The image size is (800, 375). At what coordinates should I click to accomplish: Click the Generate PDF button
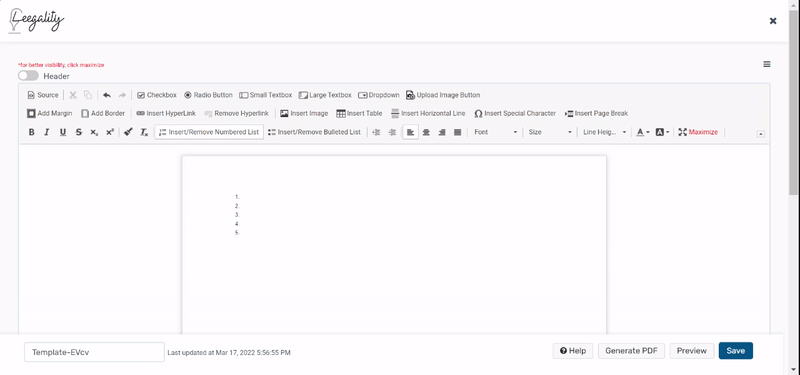click(631, 351)
